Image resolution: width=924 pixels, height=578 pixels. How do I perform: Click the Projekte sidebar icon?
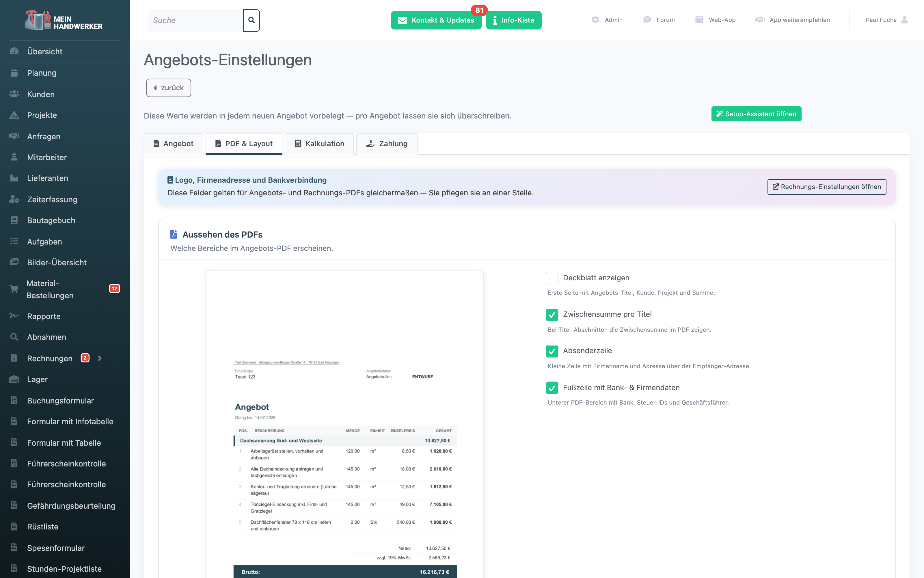(14, 115)
